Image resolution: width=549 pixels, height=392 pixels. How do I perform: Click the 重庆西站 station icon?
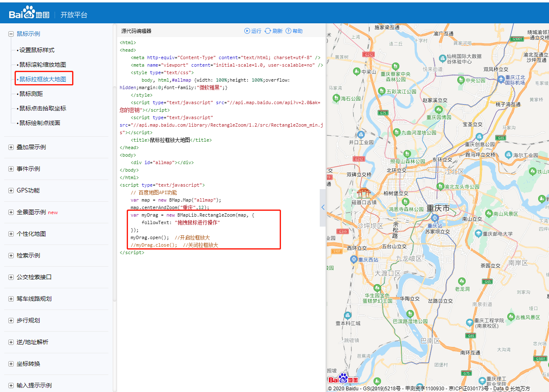pyautogui.click(x=354, y=259)
